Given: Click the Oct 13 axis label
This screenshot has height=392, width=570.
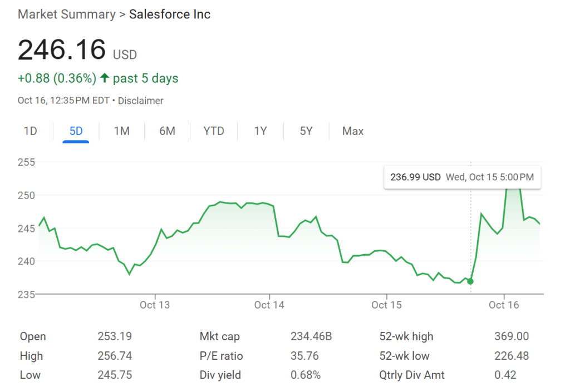Looking at the screenshot, I should (x=155, y=305).
